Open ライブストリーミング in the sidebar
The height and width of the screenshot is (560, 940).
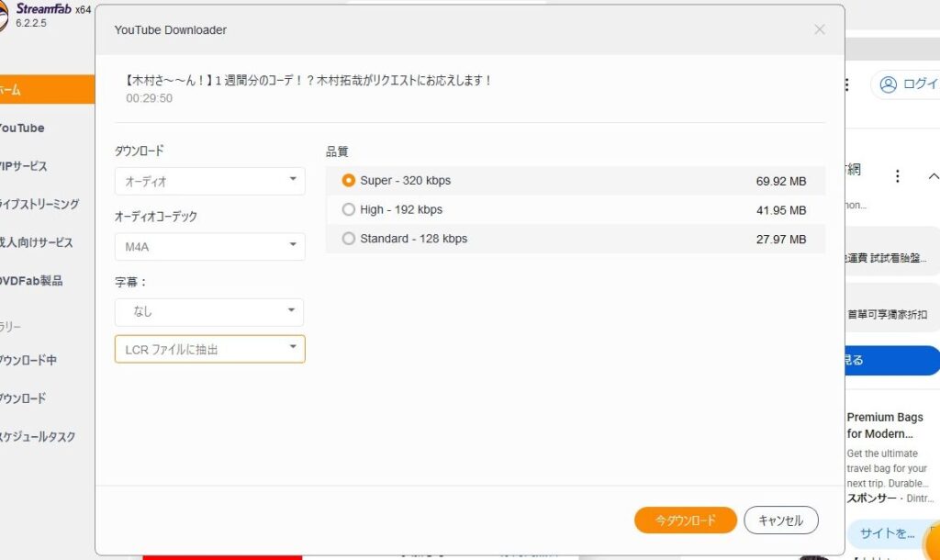pos(39,205)
